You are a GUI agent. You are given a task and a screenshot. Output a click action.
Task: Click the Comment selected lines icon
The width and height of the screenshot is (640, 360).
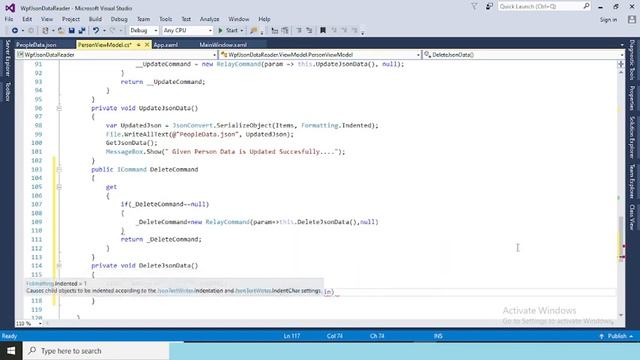click(x=299, y=30)
